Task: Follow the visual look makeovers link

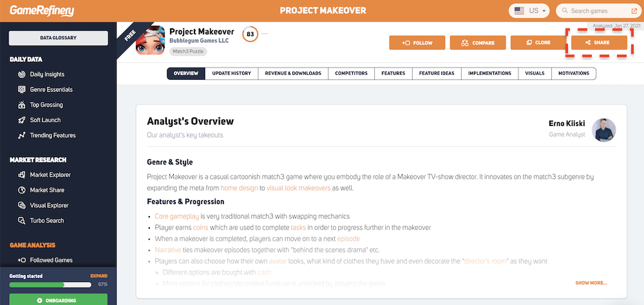Action: (299, 188)
